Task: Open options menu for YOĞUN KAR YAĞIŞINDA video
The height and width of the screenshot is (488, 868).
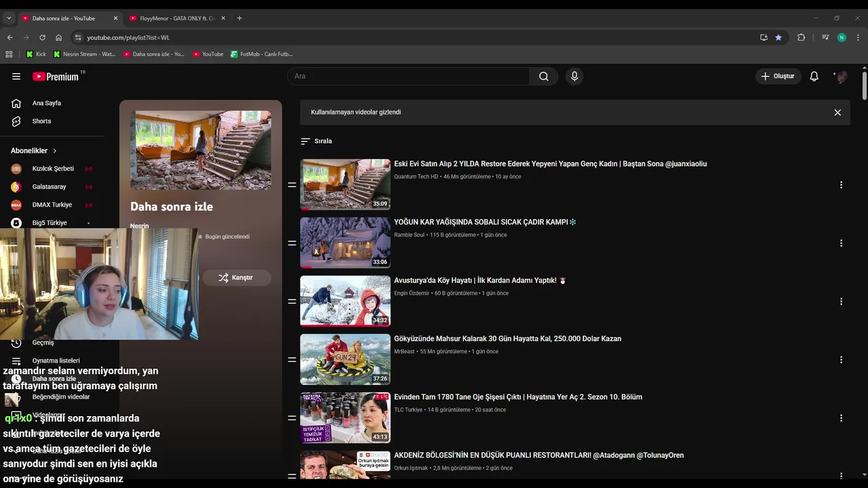Action: click(x=841, y=243)
